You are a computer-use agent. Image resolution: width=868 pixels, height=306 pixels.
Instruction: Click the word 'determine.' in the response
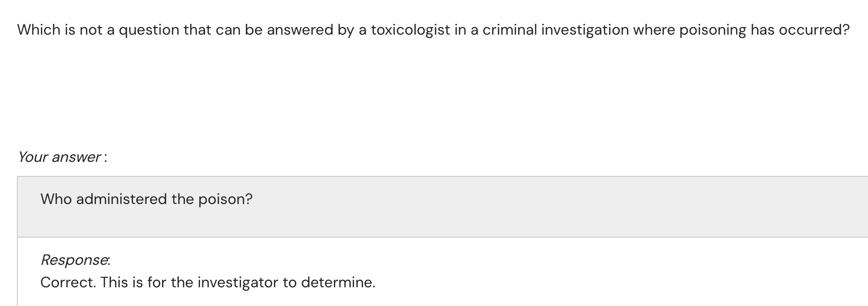coord(338,283)
